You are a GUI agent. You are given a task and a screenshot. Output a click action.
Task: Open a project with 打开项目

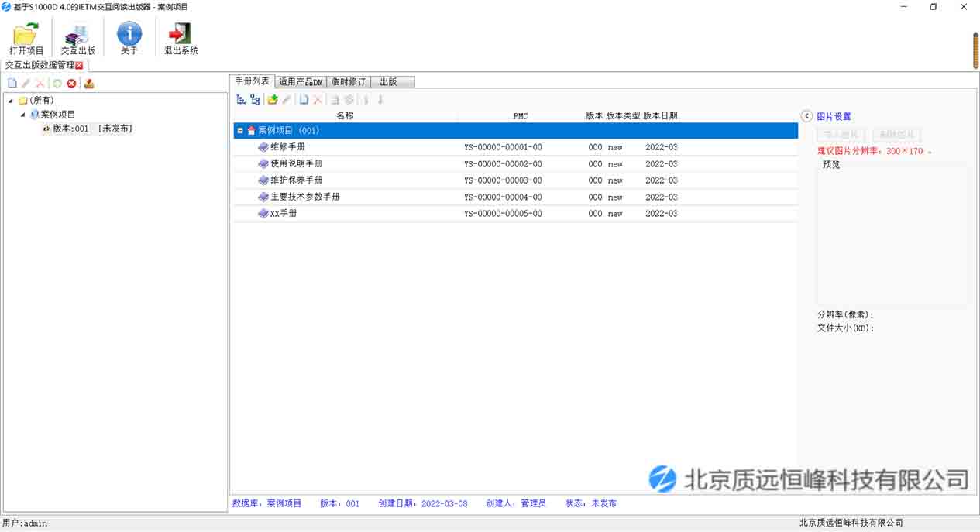[x=26, y=39]
